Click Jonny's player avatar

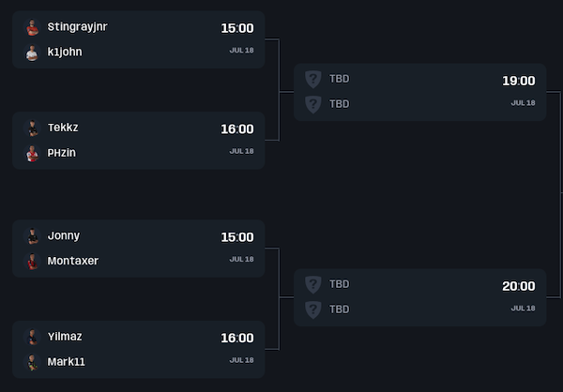(x=32, y=236)
